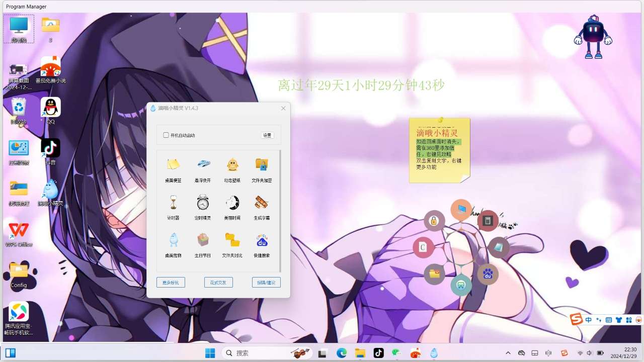Select the 番茄免费小说 desktop shortcut
Screen dimensions: 644x362
coord(50,70)
